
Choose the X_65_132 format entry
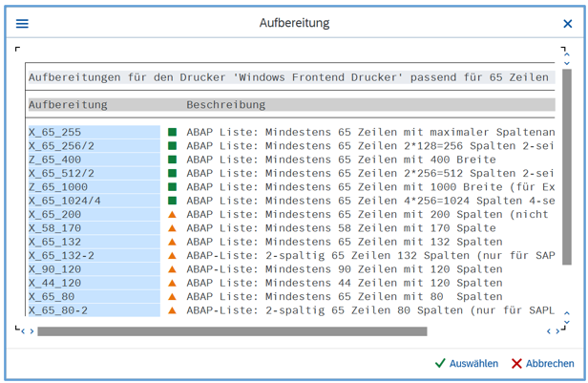tap(94, 242)
